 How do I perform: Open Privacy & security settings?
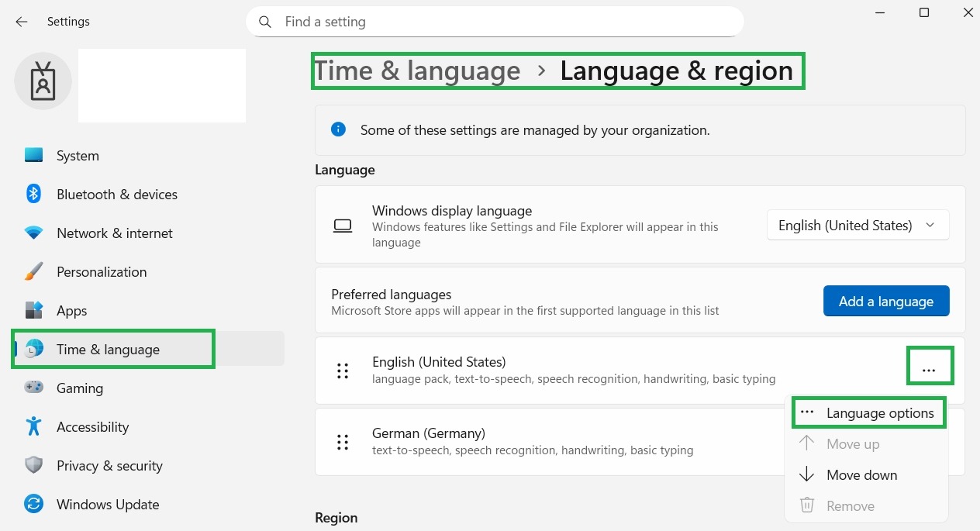tap(148, 466)
